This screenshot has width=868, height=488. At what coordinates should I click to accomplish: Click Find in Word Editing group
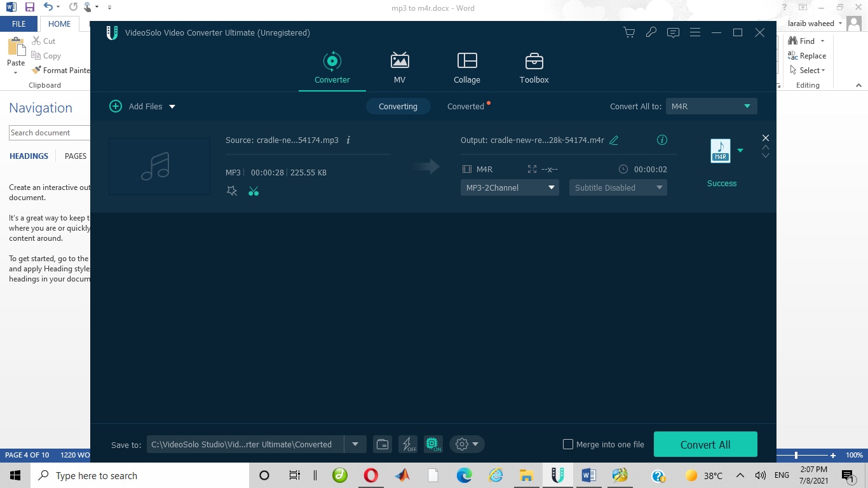pyautogui.click(x=802, y=41)
